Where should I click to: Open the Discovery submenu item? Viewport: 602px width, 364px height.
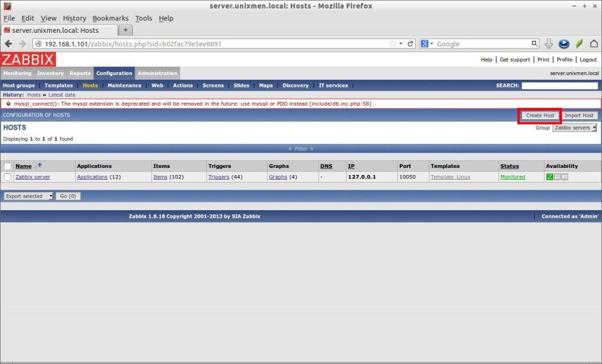click(x=296, y=86)
